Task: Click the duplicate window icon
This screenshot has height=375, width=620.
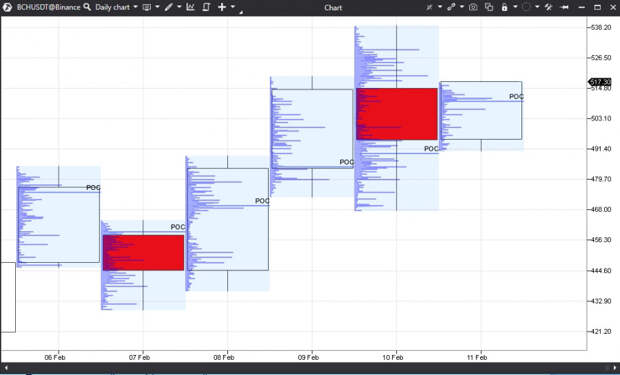Action: pyautogui.click(x=489, y=7)
